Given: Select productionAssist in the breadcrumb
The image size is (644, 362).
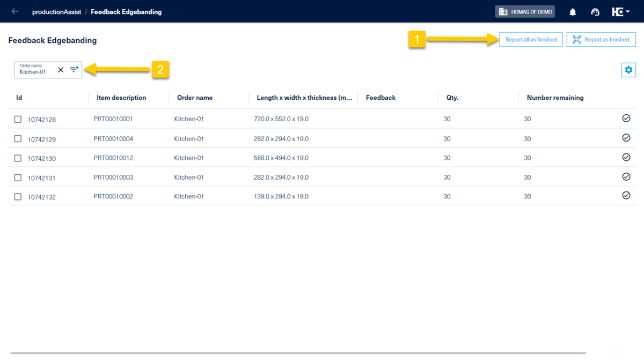Looking at the screenshot, I should tap(56, 11).
